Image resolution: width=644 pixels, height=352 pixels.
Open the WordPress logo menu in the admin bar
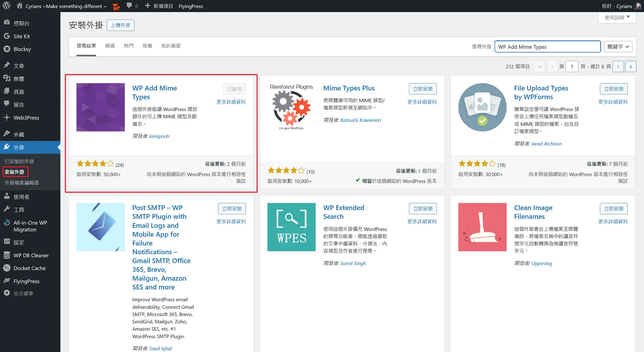click(x=6, y=6)
